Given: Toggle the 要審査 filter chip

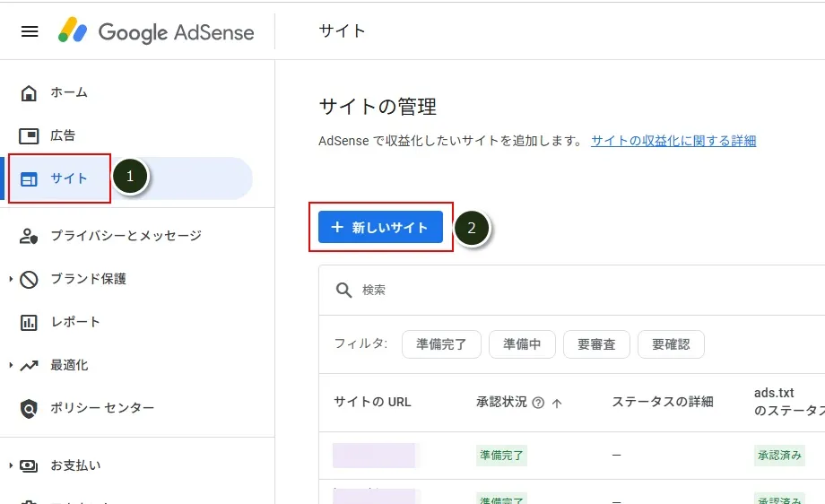Looking at the screenshot, I should 596,344.
